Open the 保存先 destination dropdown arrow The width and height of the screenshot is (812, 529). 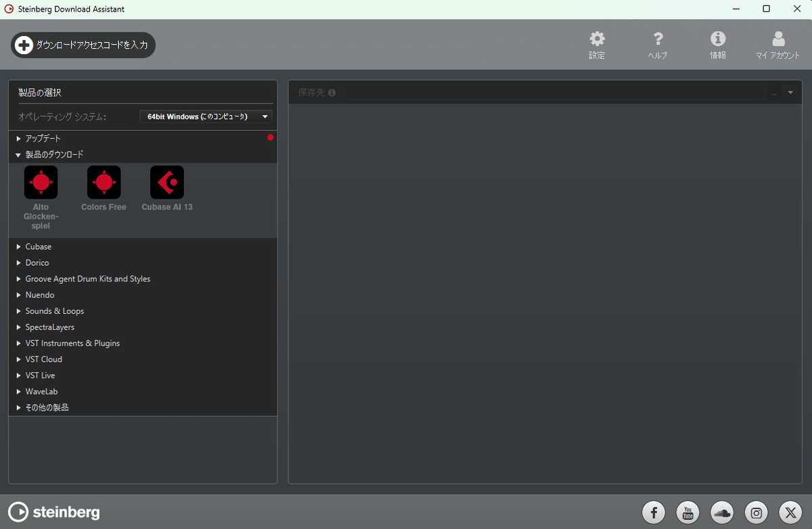791,93
